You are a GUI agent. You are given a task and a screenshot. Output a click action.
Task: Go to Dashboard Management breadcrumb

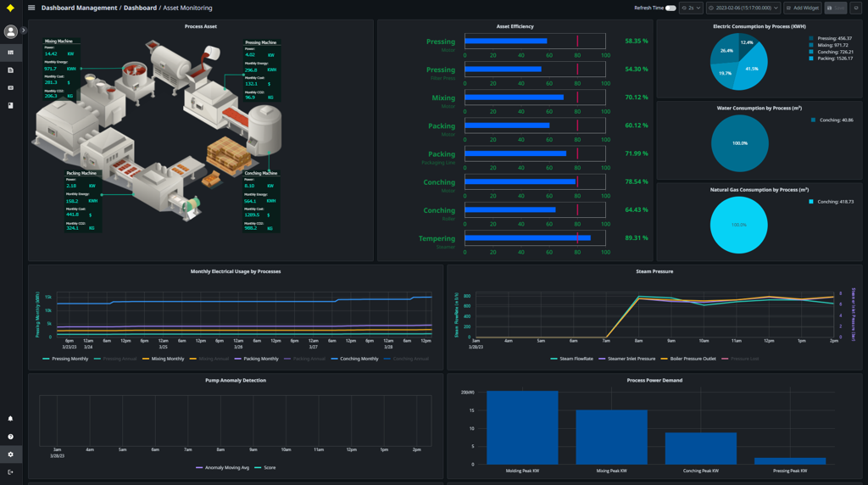coord(79,8)
